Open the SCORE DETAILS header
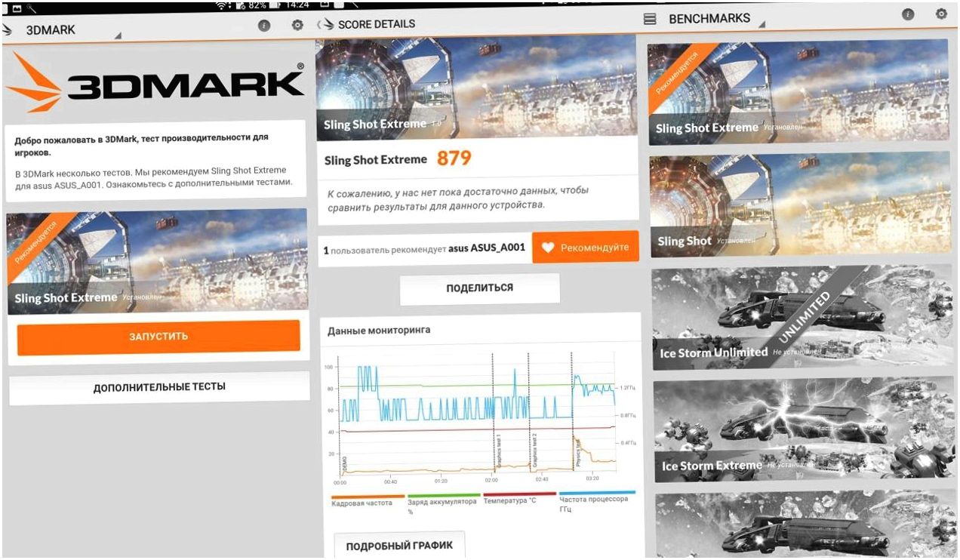This screenshot has height=560, width=960. (377, 25)
